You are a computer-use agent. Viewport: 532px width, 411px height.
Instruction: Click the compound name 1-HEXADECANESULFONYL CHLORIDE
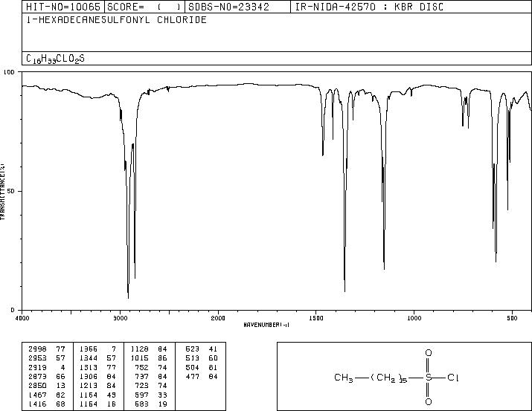click(x=116, y=19)
